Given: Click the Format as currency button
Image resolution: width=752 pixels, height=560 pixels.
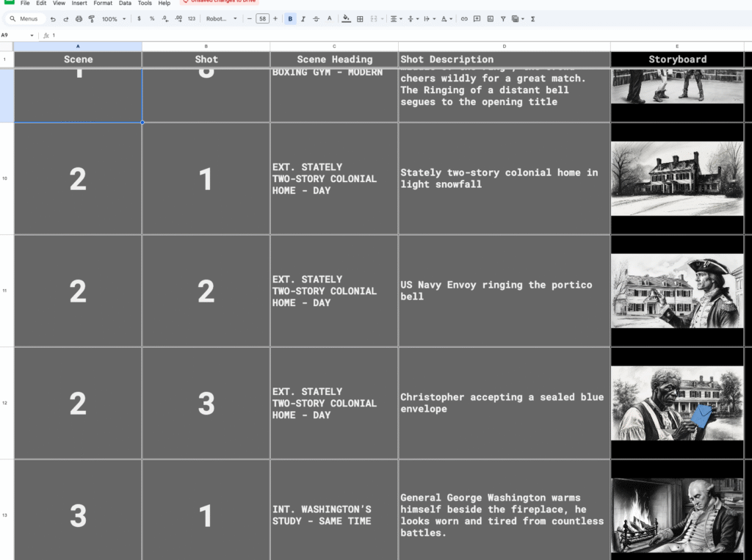Looking at the screenshot, I should click(139, 19).
